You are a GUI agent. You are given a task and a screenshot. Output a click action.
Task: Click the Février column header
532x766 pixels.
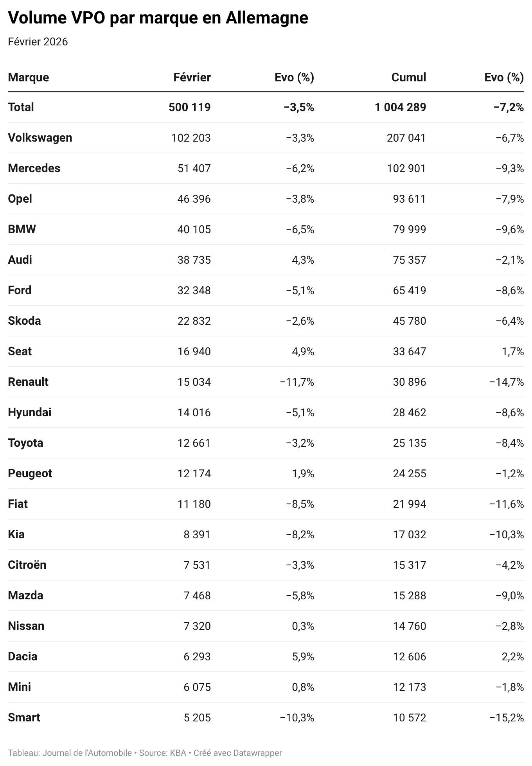click(192, 77)
